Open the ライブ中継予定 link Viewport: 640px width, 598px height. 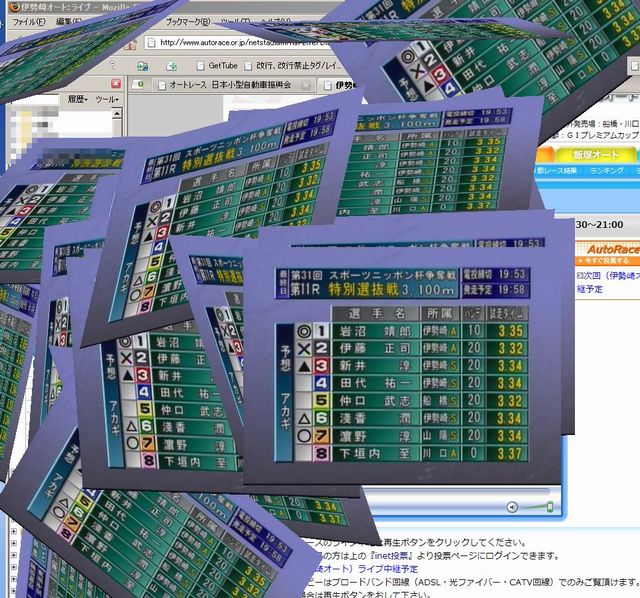[x=388, y=569]
